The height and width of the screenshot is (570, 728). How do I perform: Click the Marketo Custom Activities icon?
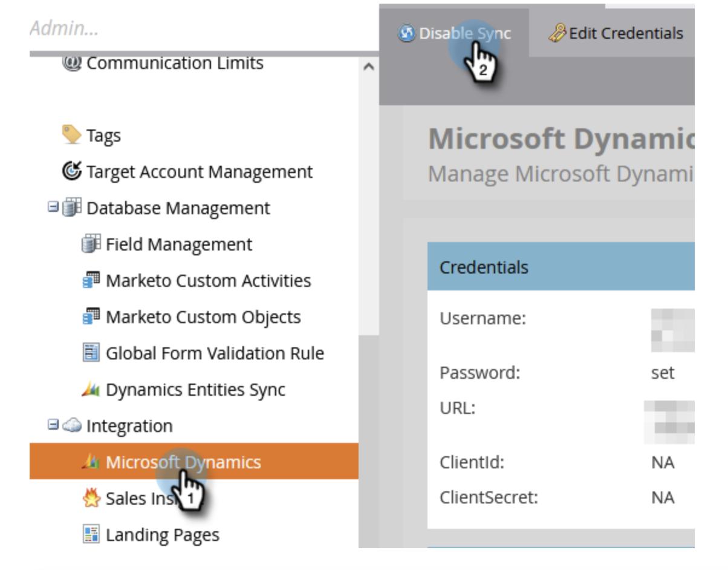tap(91, 281)
